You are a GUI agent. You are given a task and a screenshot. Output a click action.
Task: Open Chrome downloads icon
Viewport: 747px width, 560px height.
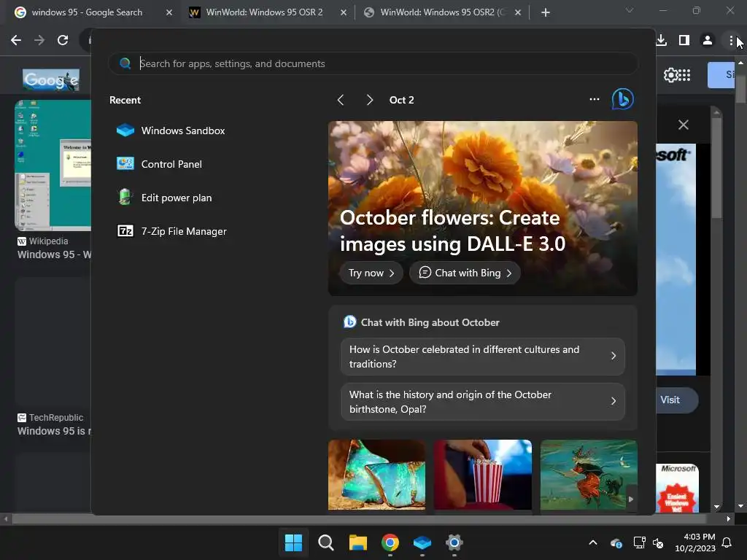[661, 40]
